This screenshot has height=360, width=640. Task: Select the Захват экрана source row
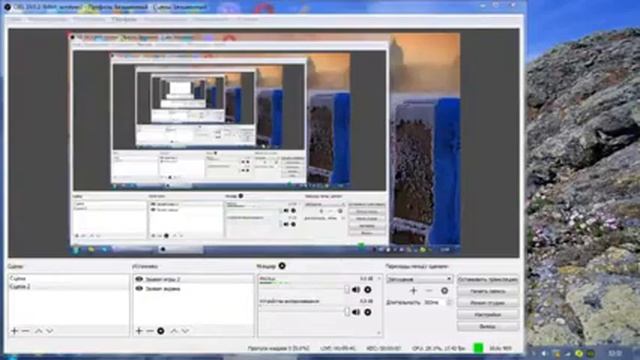click(193, 289)
